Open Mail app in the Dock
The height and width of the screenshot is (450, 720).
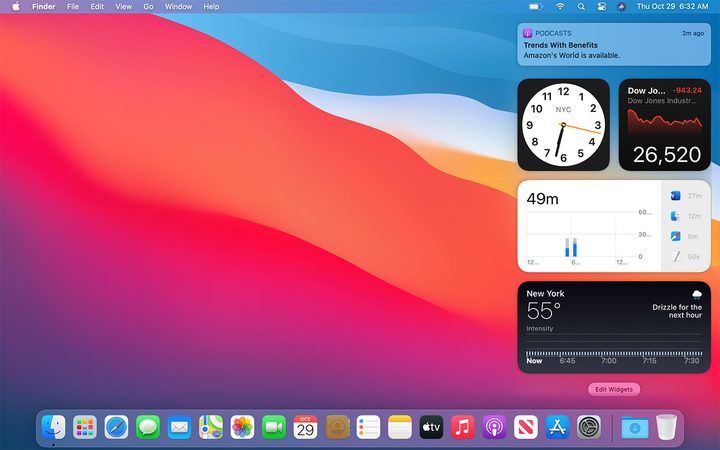pos(179,427)
